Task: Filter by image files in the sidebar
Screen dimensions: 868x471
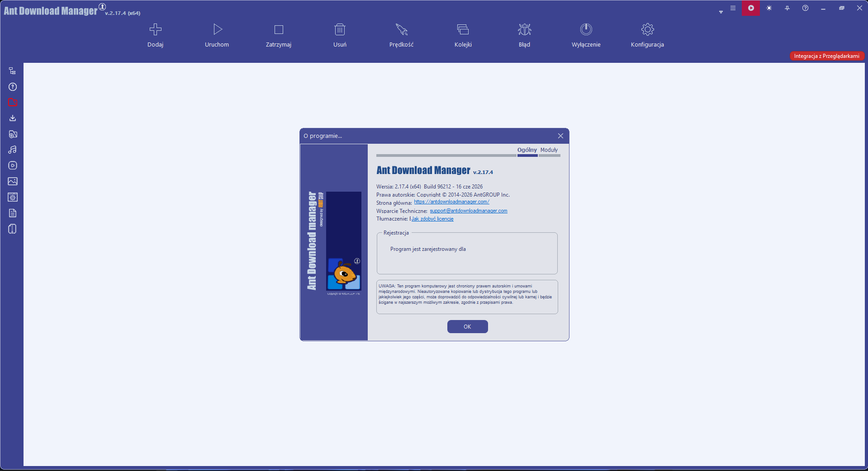Action: [13, 181]
